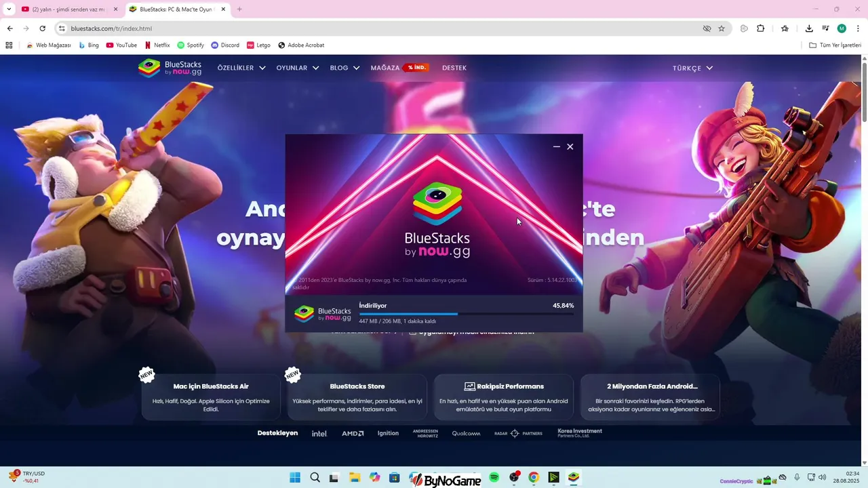This screenshot has width=868, height=488.
Task: Click the Korea Investment Partners logo
Action: coord(580,432)
